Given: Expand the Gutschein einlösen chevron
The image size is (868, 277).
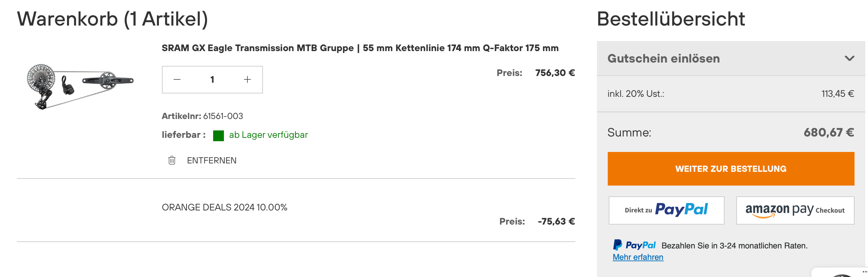Looking at the screenshot, I should (849, 58).
